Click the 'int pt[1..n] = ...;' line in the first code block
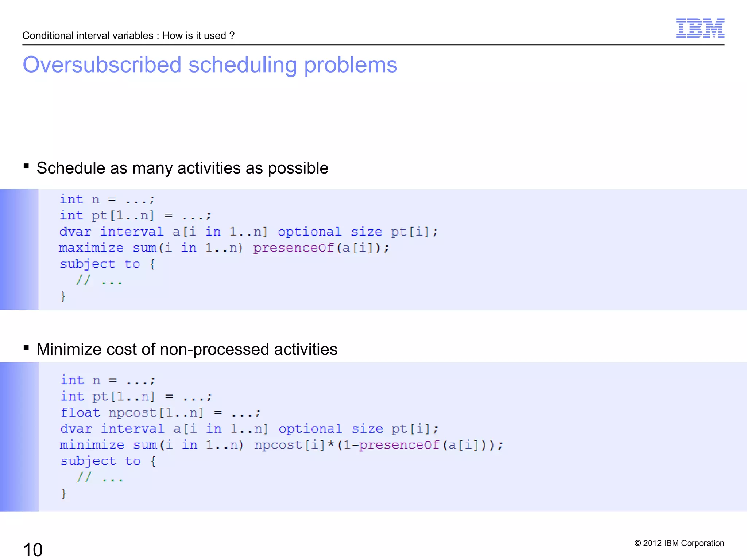The width and height of the screenshot is (747, 560). 135,215
